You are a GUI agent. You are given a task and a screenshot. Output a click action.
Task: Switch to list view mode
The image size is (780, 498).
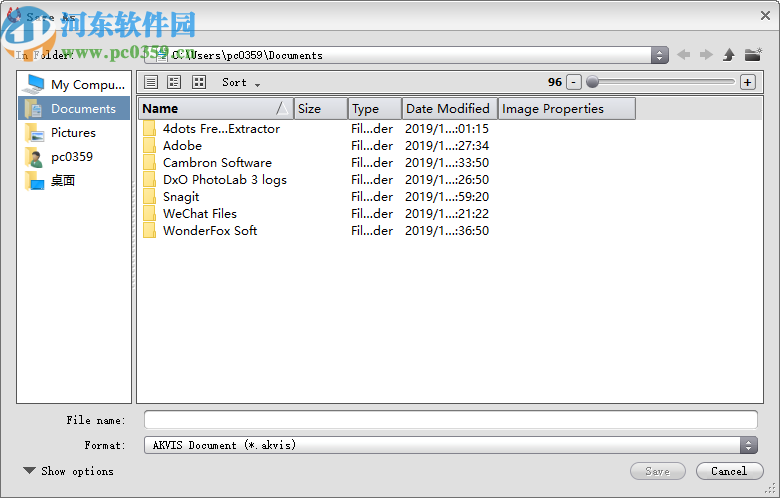pyautogui.click(x=151, y=82)
